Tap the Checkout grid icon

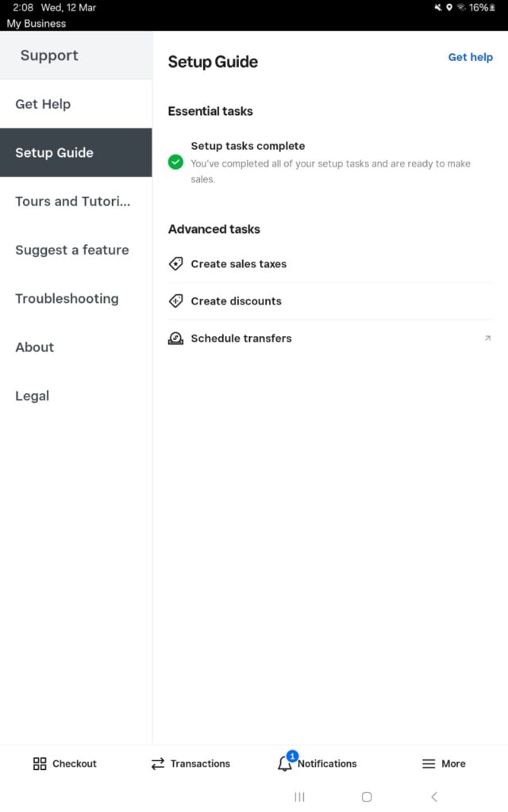(x=40, y=764)
